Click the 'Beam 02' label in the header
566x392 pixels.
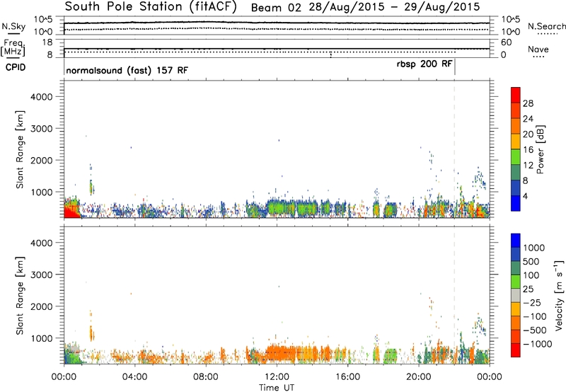point(276,8)
